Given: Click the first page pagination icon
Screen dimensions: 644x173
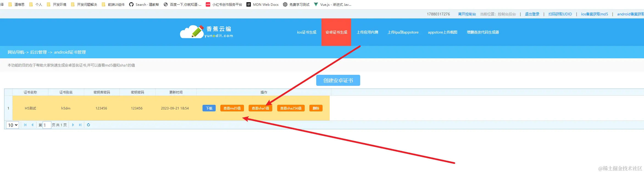Looking at the screenshot, I should [x=25, y=125].
